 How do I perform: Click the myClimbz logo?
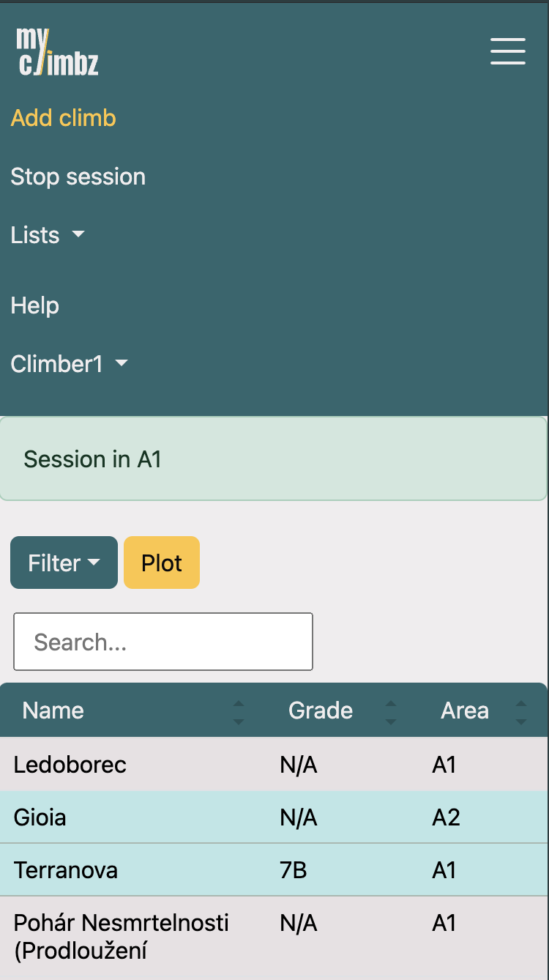coord(57,51)
